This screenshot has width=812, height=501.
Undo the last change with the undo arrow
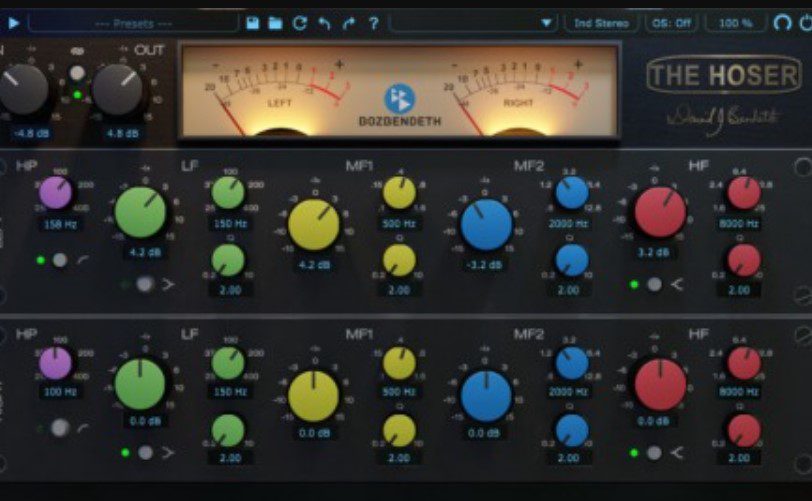tap(325, 23)
